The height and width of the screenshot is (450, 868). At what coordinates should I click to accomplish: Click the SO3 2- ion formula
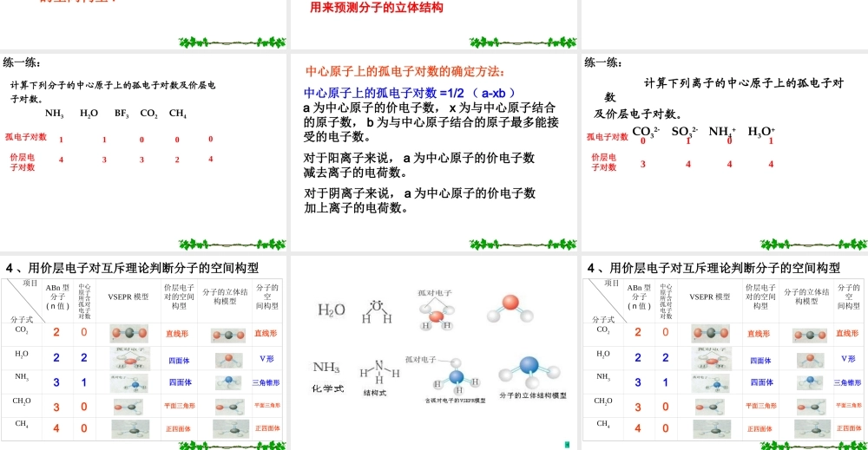coord(684,132)
